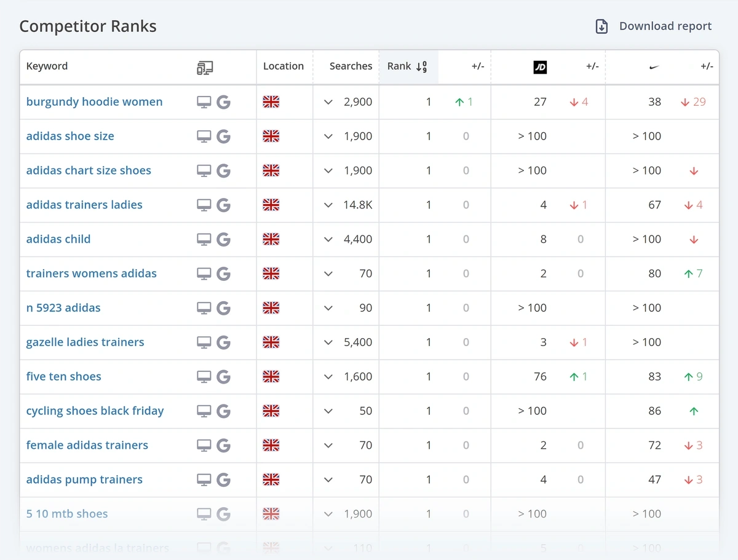Click the device type column header icon
The image size is (738, 560).
tap(205, 68)
